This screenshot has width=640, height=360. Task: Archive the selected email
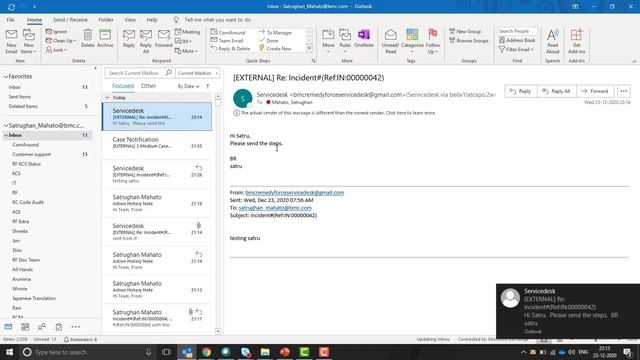105,38
